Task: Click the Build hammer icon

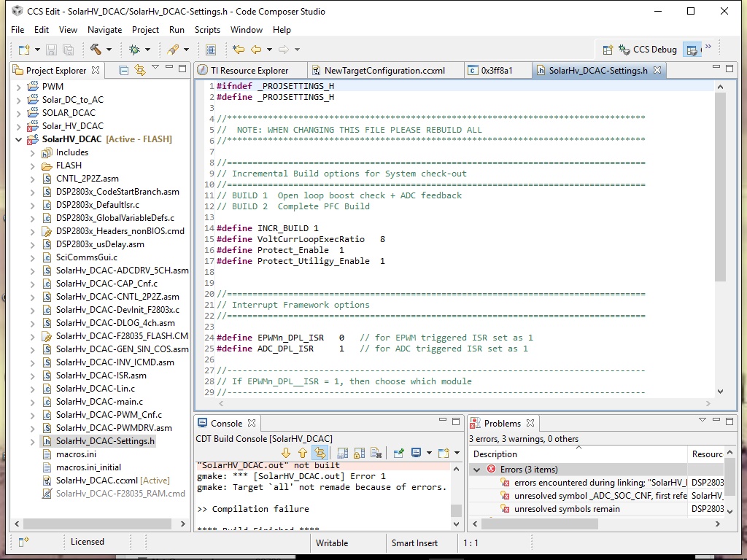Action: pos(96,50)
